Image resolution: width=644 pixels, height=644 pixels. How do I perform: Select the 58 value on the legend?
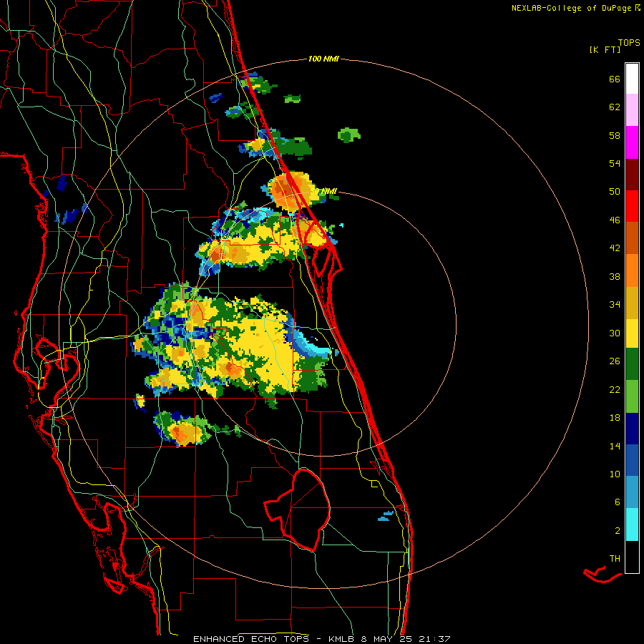click(x=615, y=135)
